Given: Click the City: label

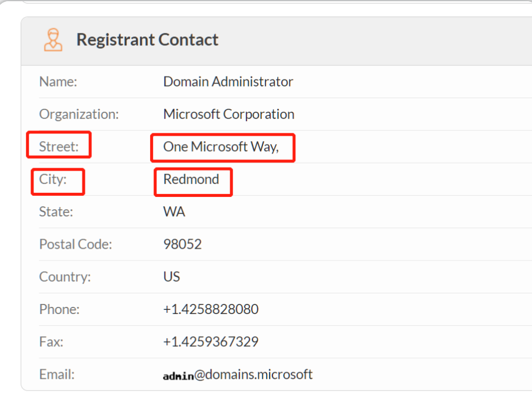Looking at the screenshot, I should (53, 179).
